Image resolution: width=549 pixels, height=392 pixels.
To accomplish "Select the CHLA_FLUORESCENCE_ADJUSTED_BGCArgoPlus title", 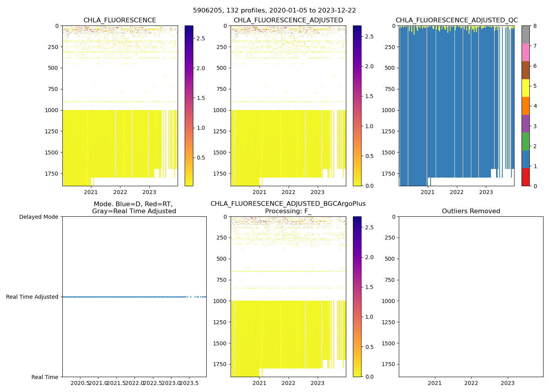I will point(288,204).
